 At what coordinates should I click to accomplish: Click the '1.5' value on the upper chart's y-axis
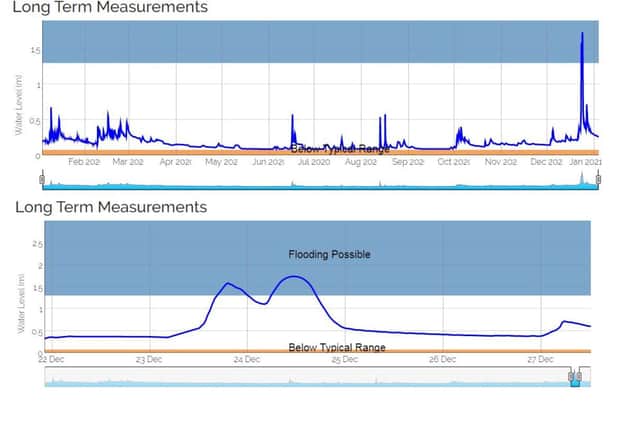(35, 51)
